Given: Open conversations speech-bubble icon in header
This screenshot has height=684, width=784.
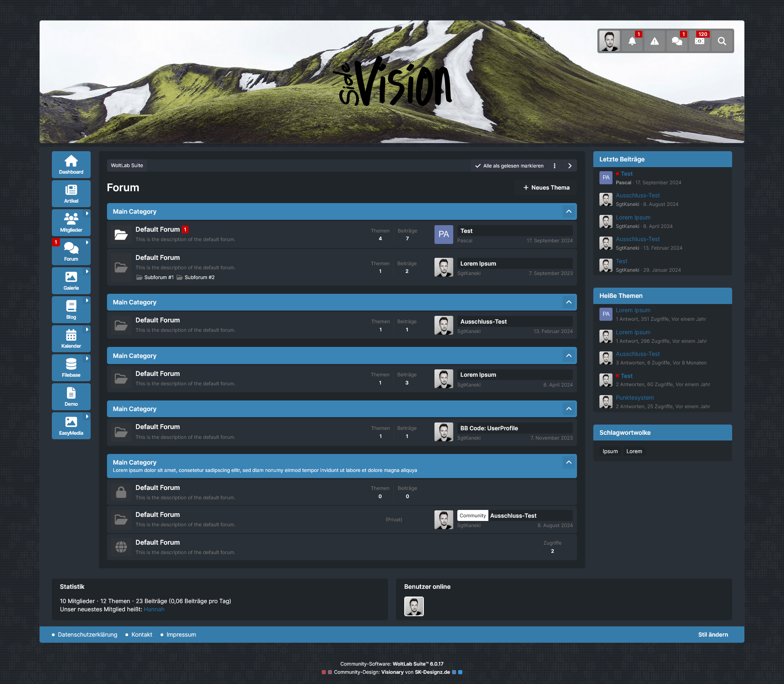Looking at the screenshot, I should pyautogui.click(x=677, y=41).
